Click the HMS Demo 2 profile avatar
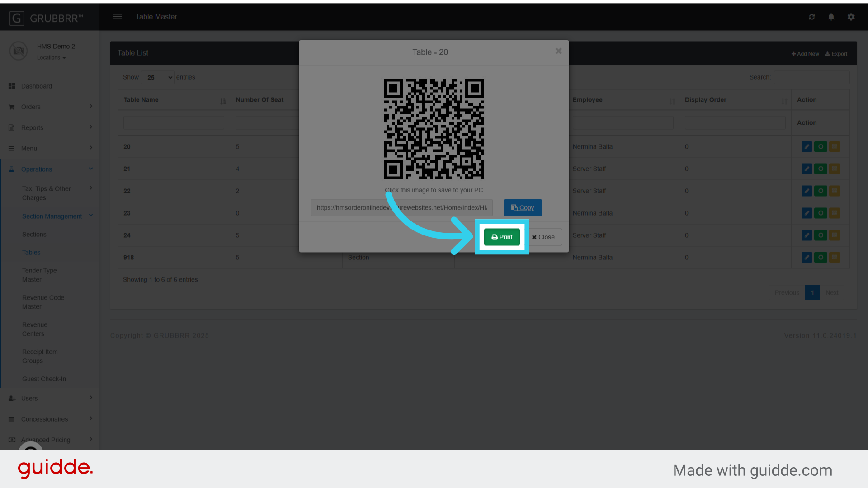The height and width of the screenshot is (488, 868). click(x=19, y=51)
